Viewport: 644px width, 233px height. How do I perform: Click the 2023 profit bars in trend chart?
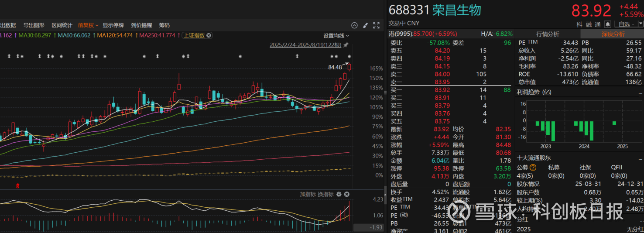pos(545,131)
